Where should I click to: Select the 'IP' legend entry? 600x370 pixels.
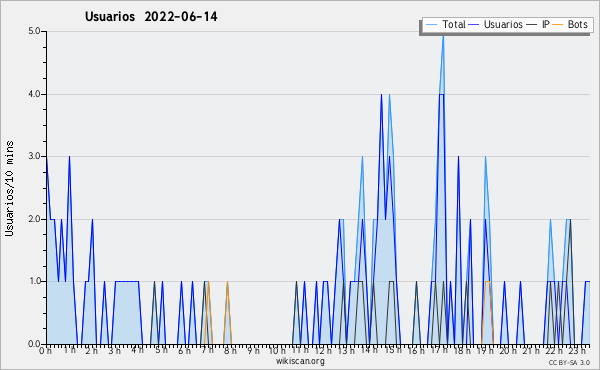(x=538, y=24)
